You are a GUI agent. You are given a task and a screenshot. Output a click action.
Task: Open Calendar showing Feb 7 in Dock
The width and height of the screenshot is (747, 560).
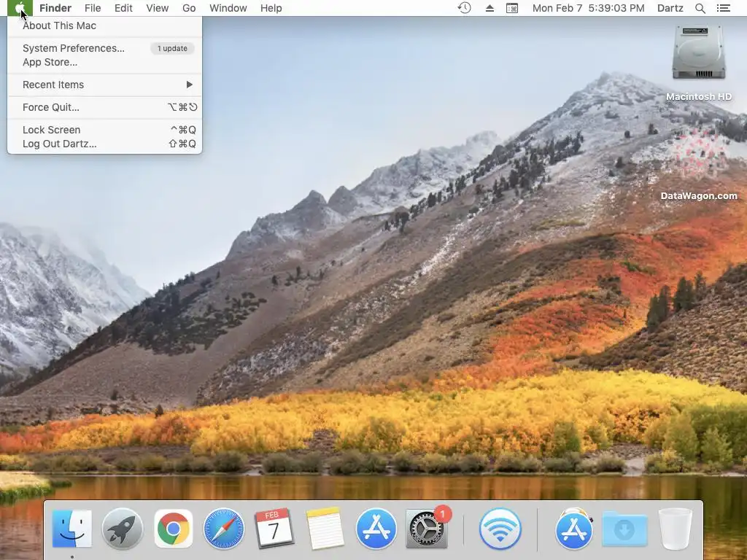(x=274, y=528)
